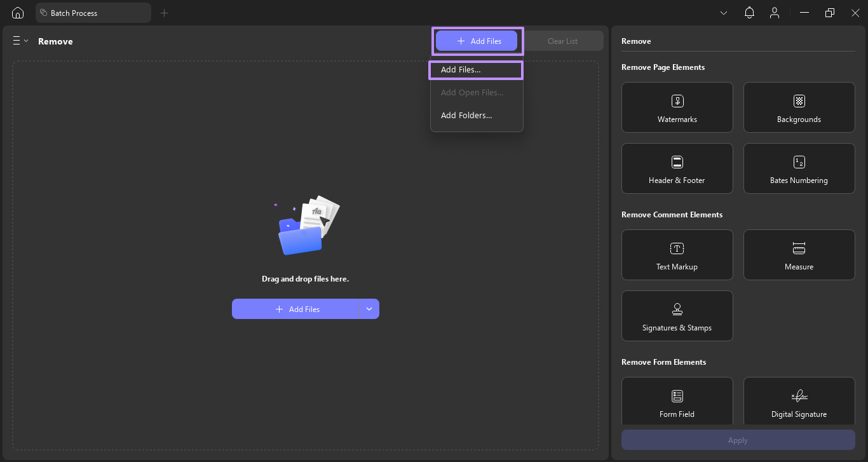Viewport: 868px width, 462px height.
Task: Open the tab list chevron near notifications
Action: [724, 12]
